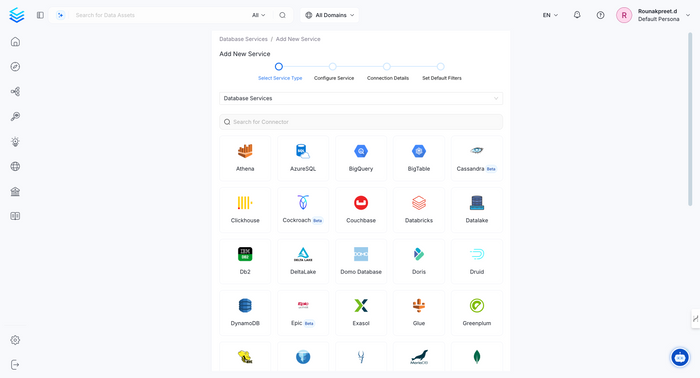Open the All search filter dropdown

pyautogui.click(x=258, y=15)
